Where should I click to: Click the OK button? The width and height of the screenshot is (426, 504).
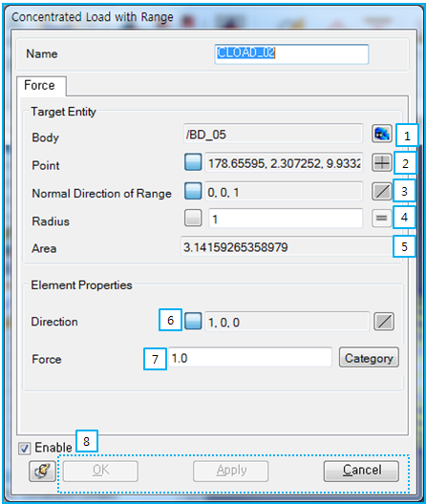[100, 472]
